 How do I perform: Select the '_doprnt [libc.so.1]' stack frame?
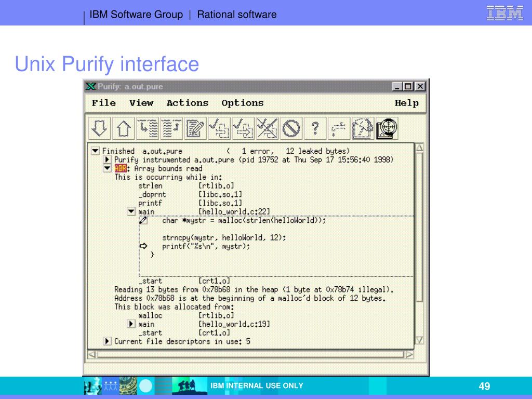190,194
